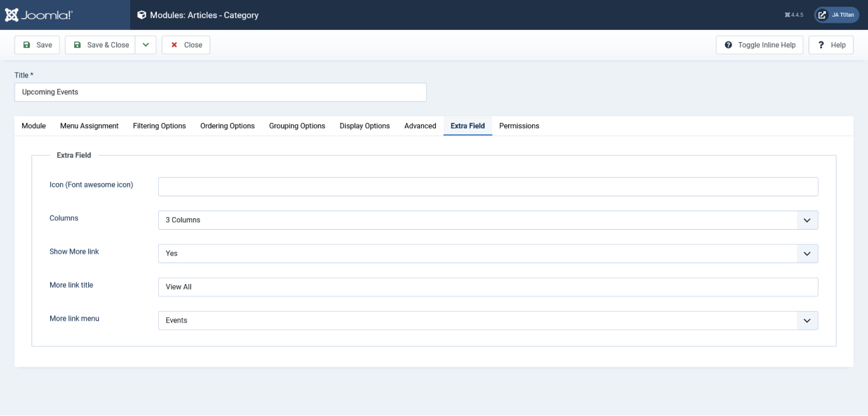This screenshot has height=416, width=868.
Task: Click the Extra Field fieldset legend
Action: tap(74, 155)
